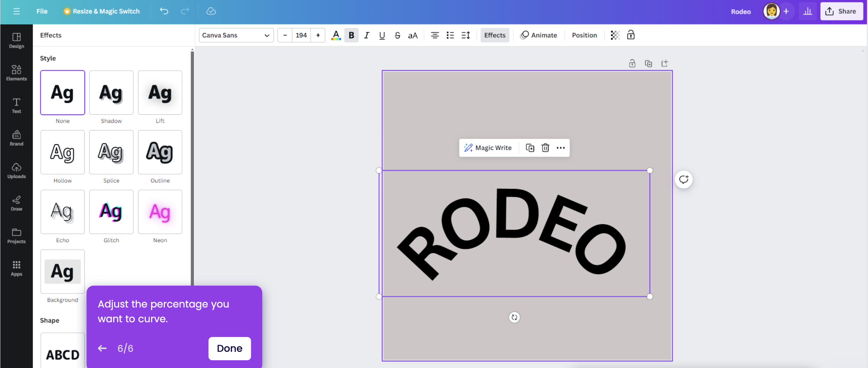Open the main hamburger menu

point(17,11)
